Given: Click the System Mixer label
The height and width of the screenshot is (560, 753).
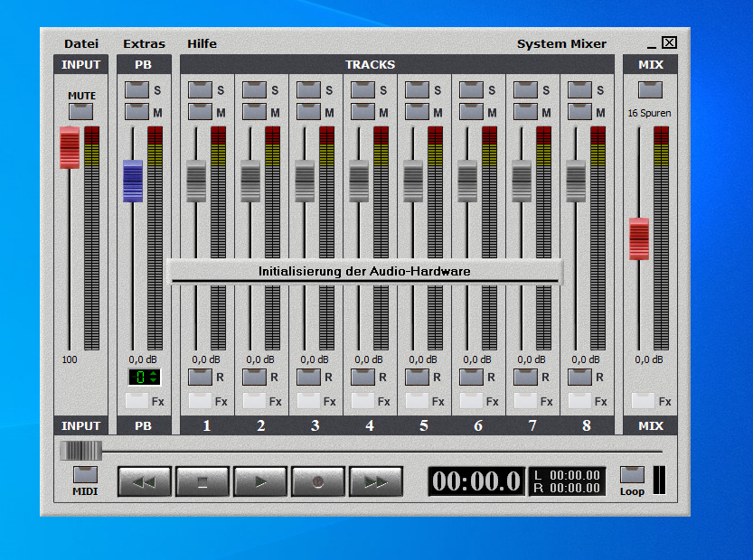Looking at the screenshot, I should (x=561, y=43).
